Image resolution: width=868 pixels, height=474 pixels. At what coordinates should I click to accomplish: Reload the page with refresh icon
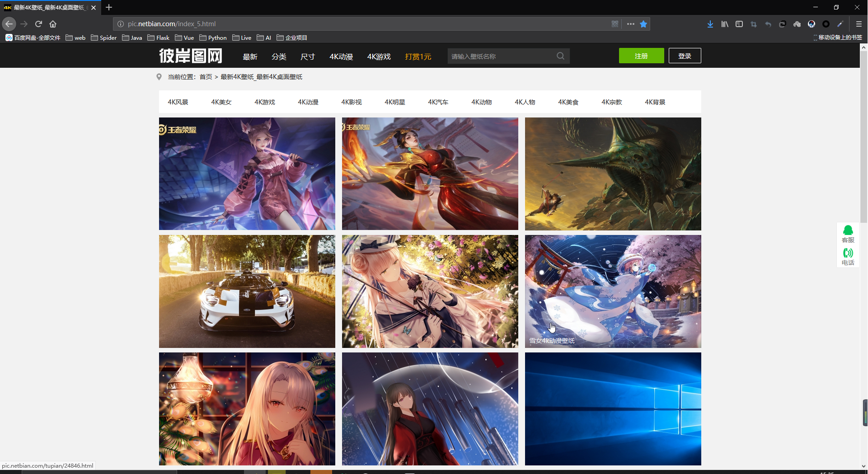(x=38, y=24)
